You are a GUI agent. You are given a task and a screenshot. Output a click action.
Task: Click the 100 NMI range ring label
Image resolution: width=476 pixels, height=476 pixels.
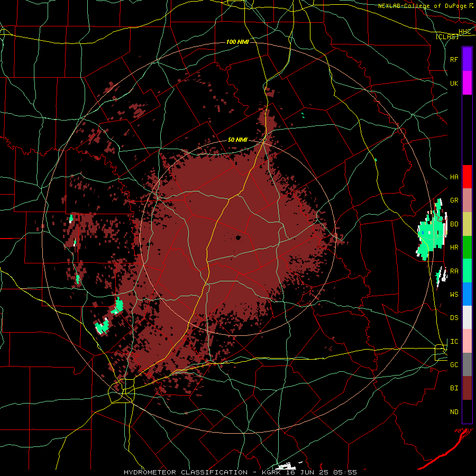point(237,42)
